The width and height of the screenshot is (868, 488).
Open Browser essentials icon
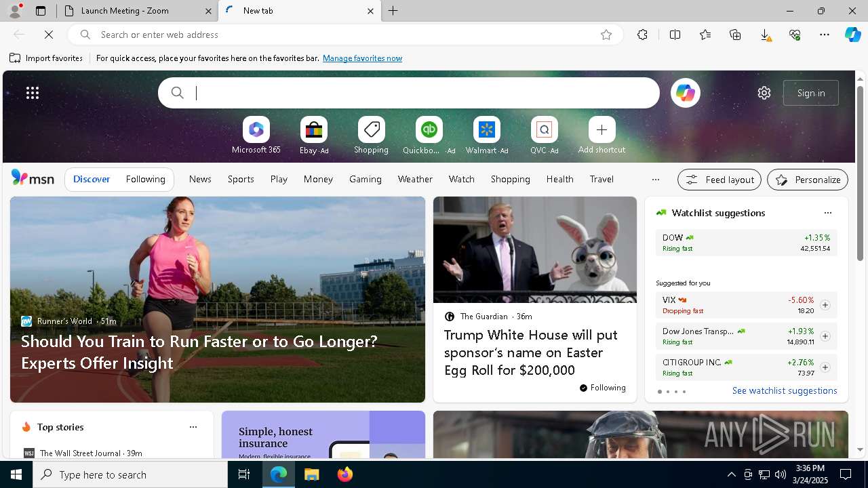coord(795,35)
